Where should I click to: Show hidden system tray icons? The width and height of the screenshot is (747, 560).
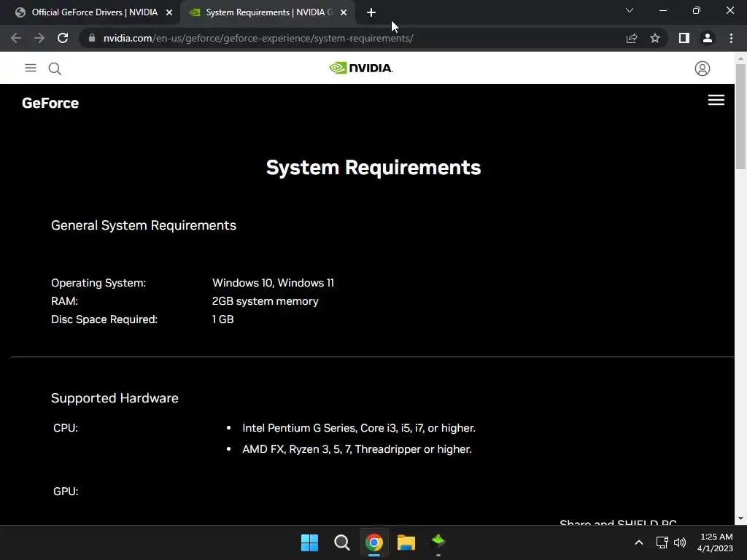tap(639, 542)
